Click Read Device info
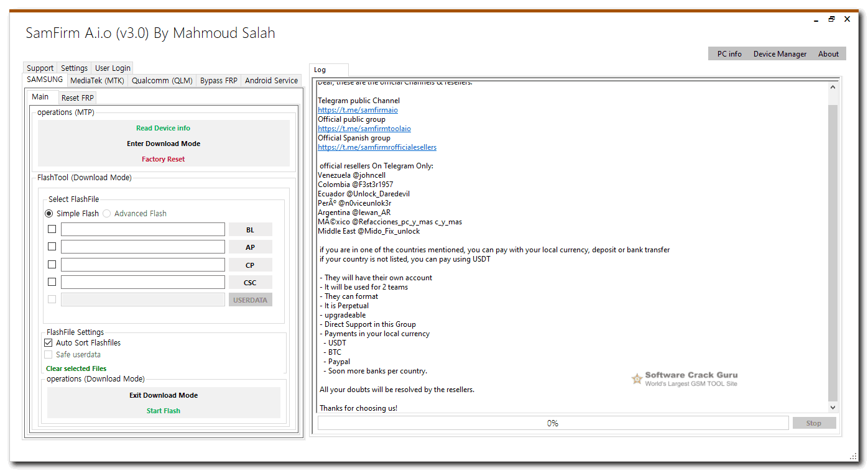Viewport: 868px width, 471px height. (x=164, y=128)
